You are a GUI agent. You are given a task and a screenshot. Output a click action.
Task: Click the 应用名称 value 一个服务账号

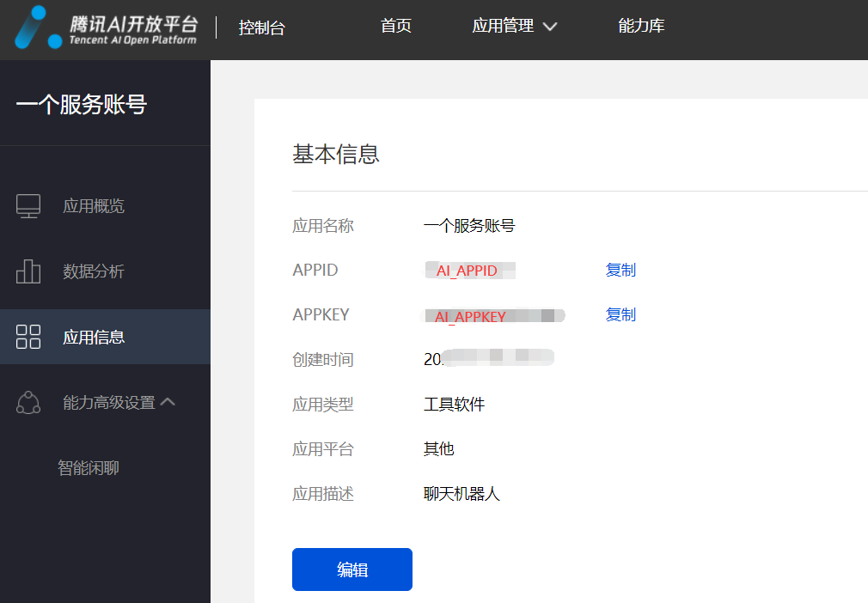click(469, 226)
